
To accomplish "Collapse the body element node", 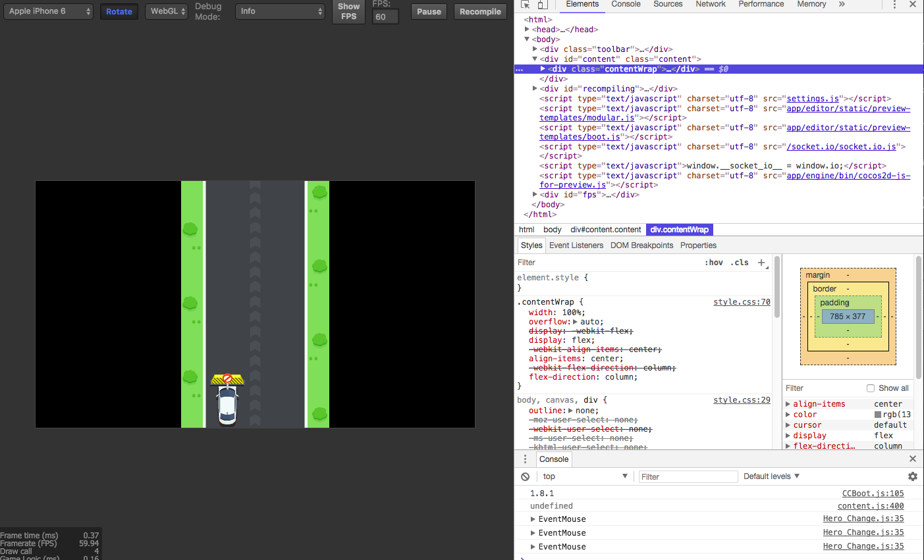I will tap(527, 39).
